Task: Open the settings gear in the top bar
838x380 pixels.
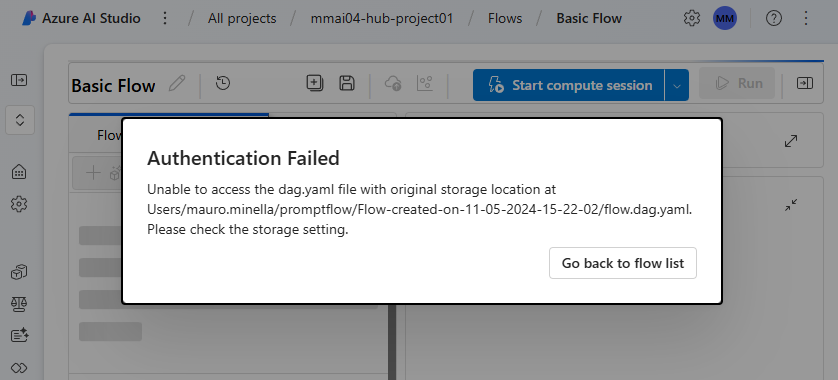Action: click(x=692, y=19)
